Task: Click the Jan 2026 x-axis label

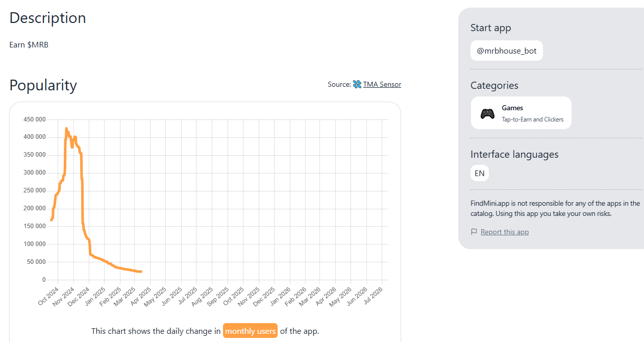Action: 280,296
